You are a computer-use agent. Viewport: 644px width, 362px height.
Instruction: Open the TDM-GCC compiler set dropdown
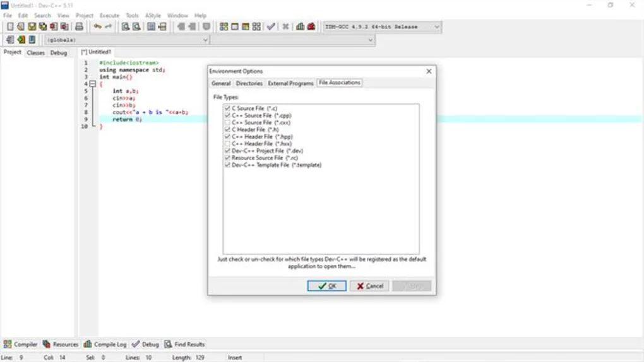(x=436, y=27)
